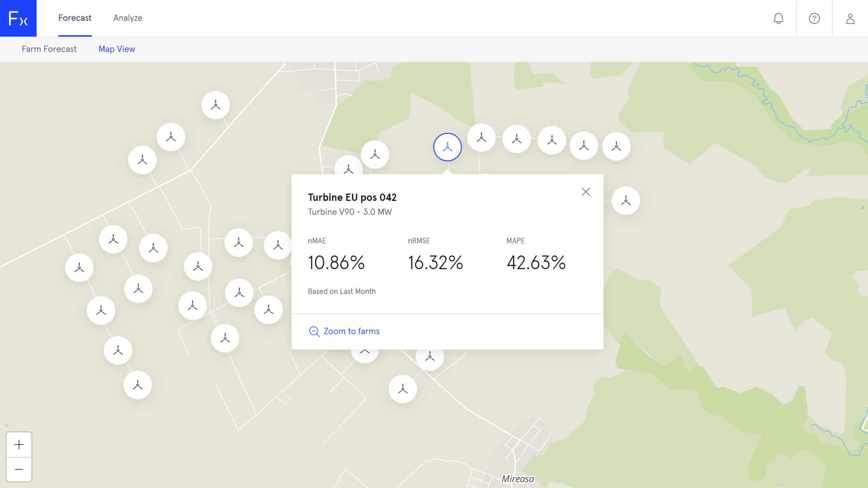Open the help question mark icon
868x488 pixels.
814,19
